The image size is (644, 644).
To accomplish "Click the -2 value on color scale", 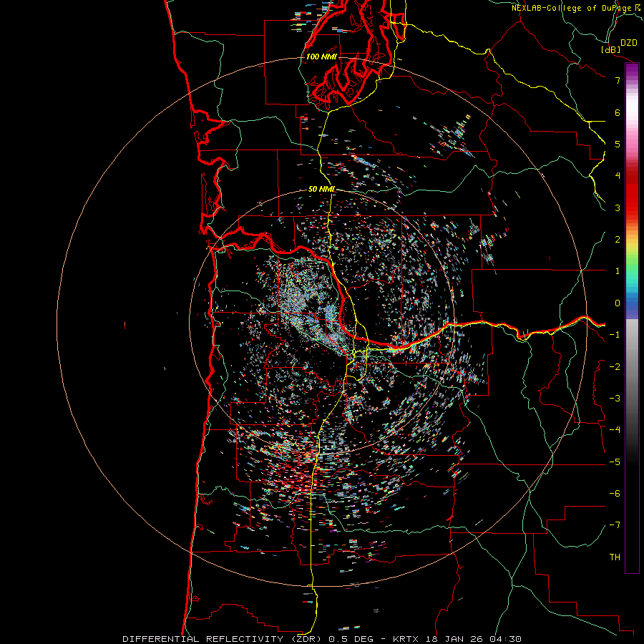I will point(615,367).
